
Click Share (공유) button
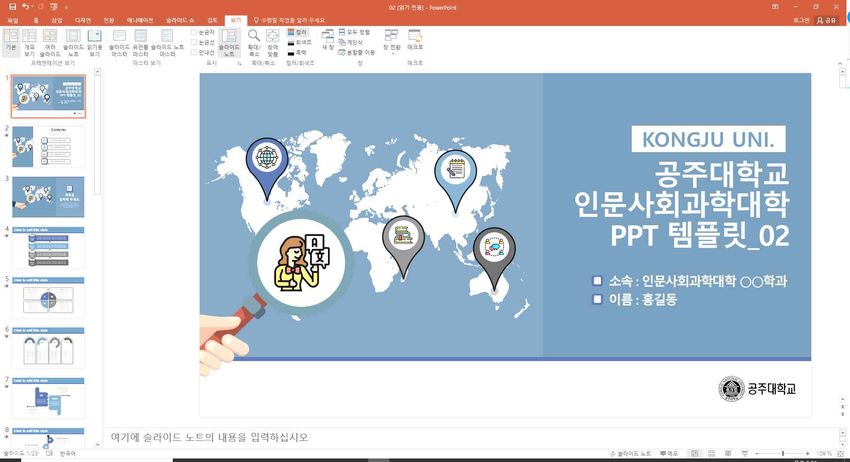[x=827, y=20]
